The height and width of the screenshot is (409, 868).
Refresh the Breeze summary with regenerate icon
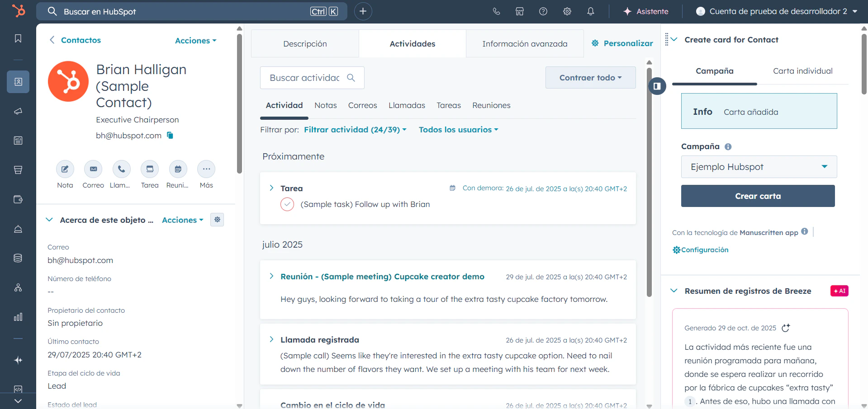[x=786, y=328]
